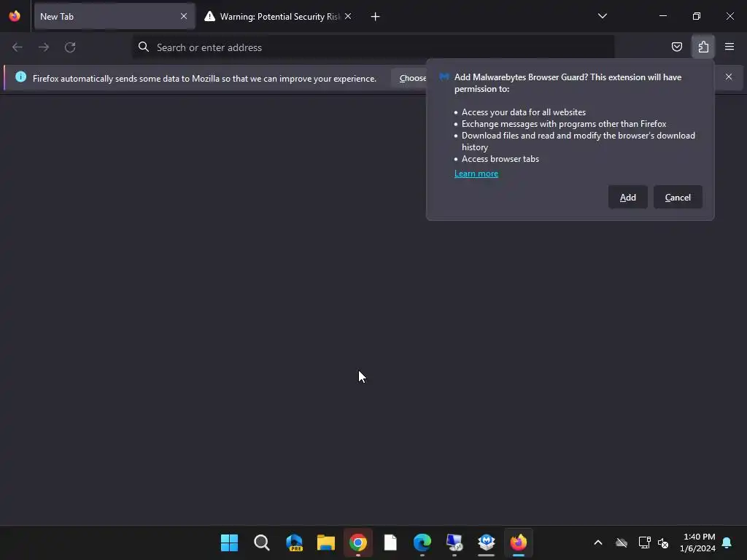Screen dimensions: 747x560
Task: Go back one page
Action: pos(18,47)
